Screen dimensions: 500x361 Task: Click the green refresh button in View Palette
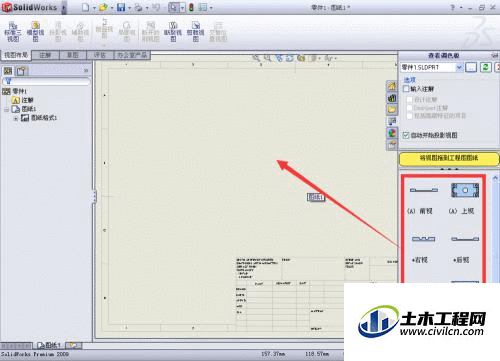pyautogui.click(x=486, y=67)
